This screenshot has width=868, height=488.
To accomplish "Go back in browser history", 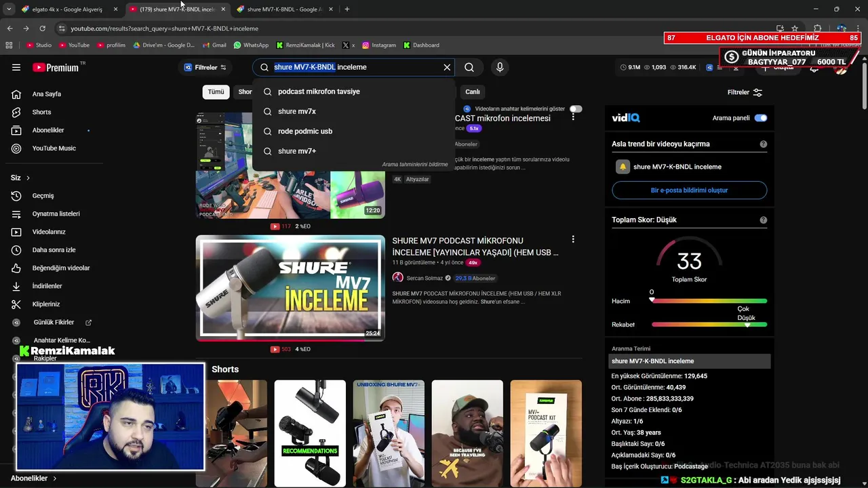I will 9,28.
